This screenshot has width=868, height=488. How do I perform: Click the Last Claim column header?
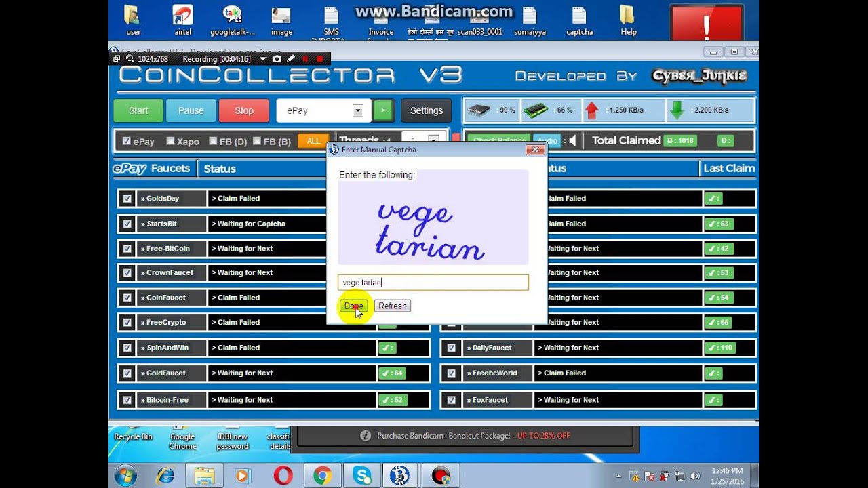coord(729,168)
